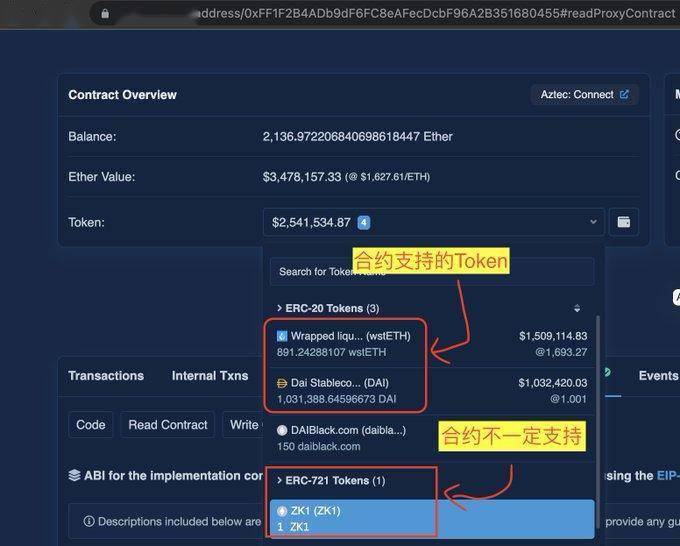Open the wallet icon button next to Token dropdown
Image resolution: width=680 pixels, height=546 pixels.
pos(624,222)
